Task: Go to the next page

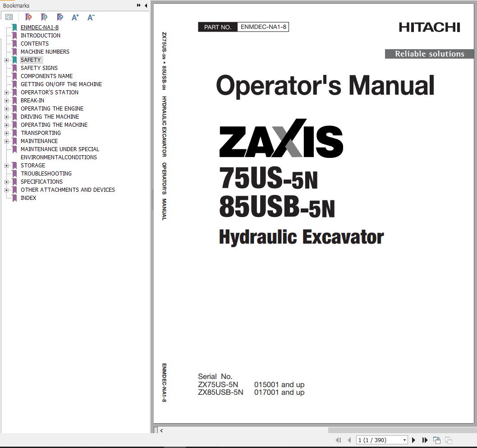Action: [x=413, y=440]
